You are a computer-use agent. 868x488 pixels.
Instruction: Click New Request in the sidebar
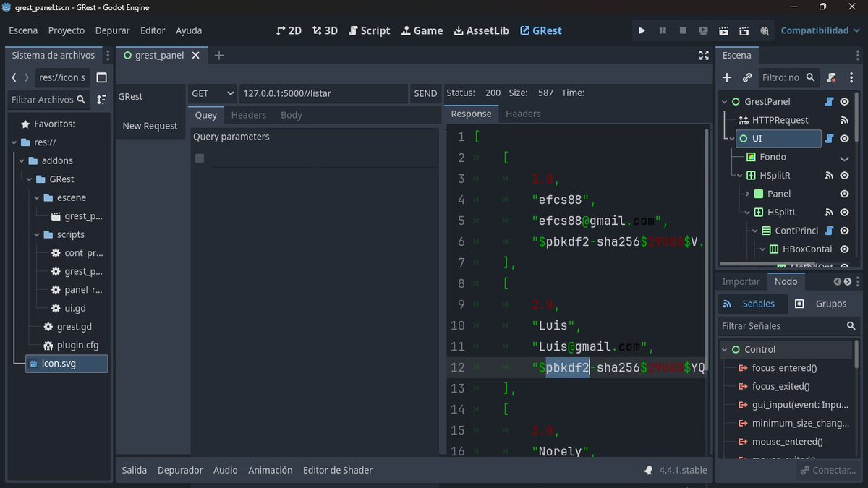150,126
